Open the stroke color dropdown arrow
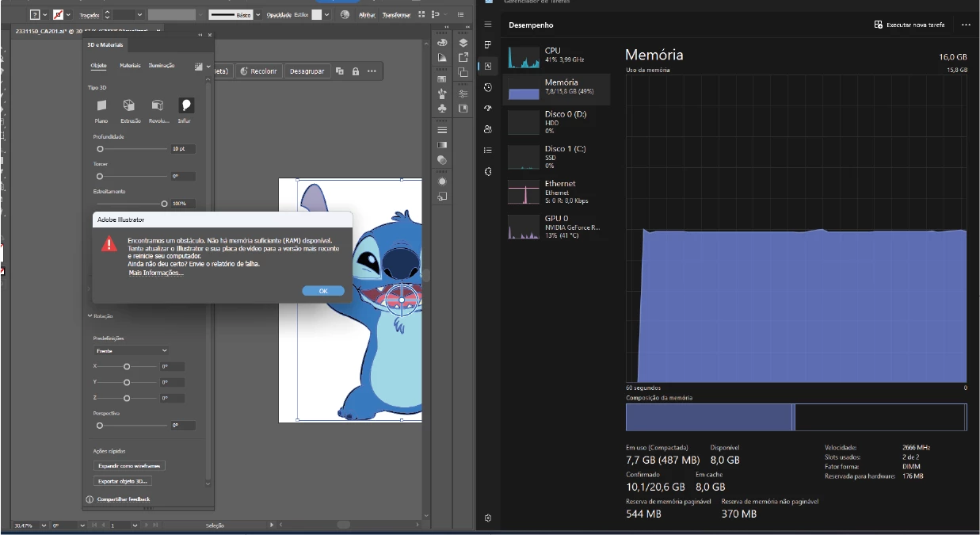Viewport: 980px width, 535px height. coord(69,14)
